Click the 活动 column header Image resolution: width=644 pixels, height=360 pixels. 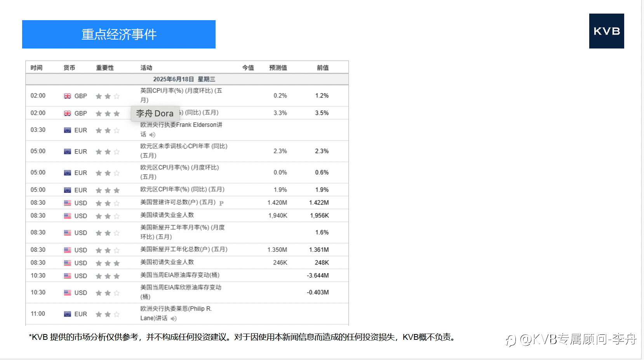(x=146, y=67)
